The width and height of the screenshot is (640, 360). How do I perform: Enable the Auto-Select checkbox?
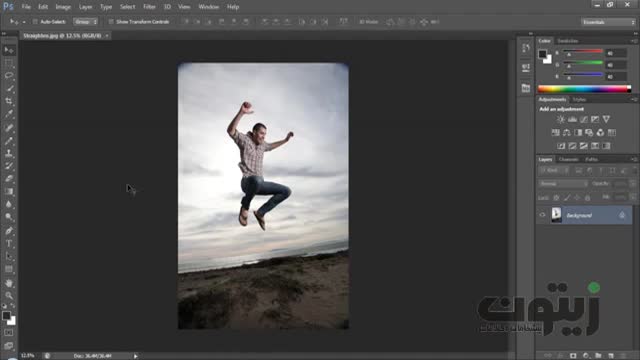pyautogui.click(x=35, y=22)
